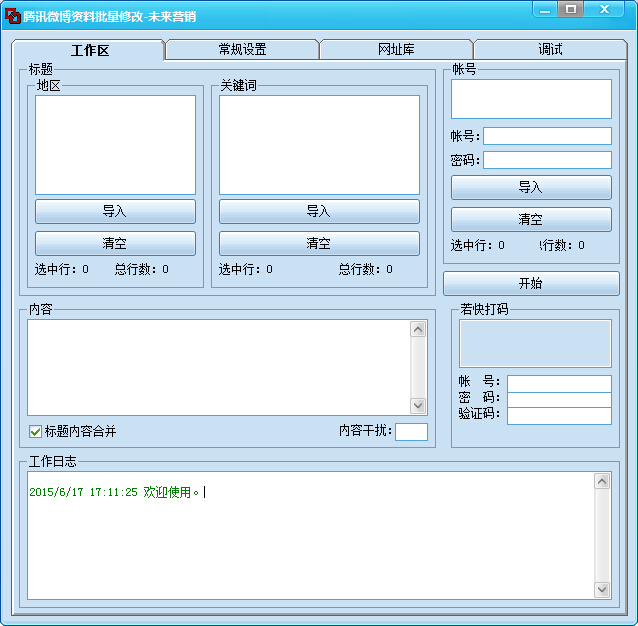Click the app icon in the title bar
638x626 pixels.
click(13, 16)
